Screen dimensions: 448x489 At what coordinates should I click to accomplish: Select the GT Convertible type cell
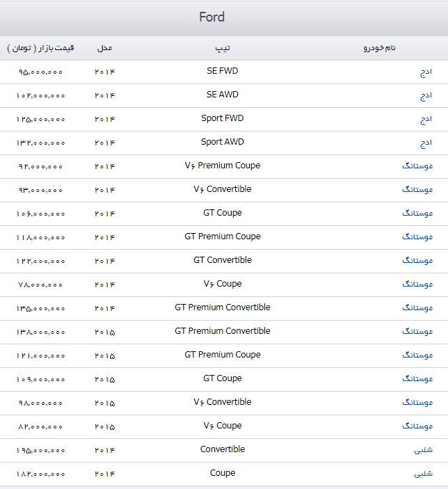click(x=223, y=260)
